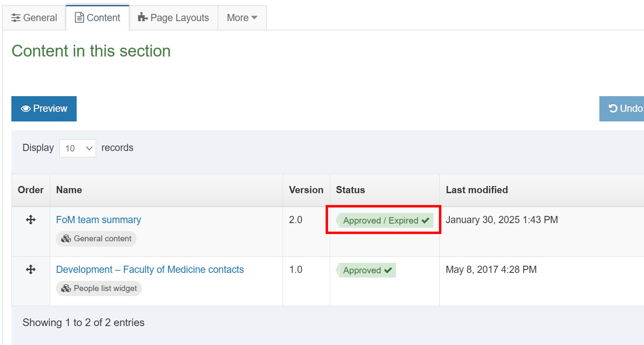
Task: Click the Approved / Expired status badge
Action: point(385,221)
